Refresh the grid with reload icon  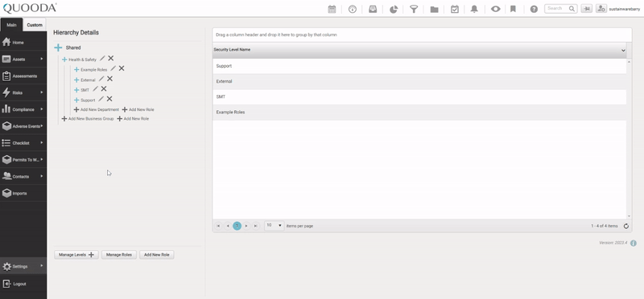(x=626, y=226)
